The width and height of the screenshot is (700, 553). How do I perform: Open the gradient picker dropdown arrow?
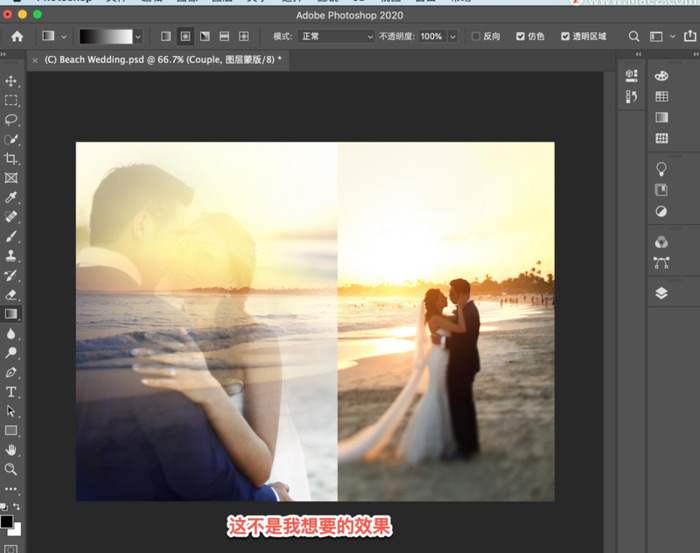coord(140,36)
